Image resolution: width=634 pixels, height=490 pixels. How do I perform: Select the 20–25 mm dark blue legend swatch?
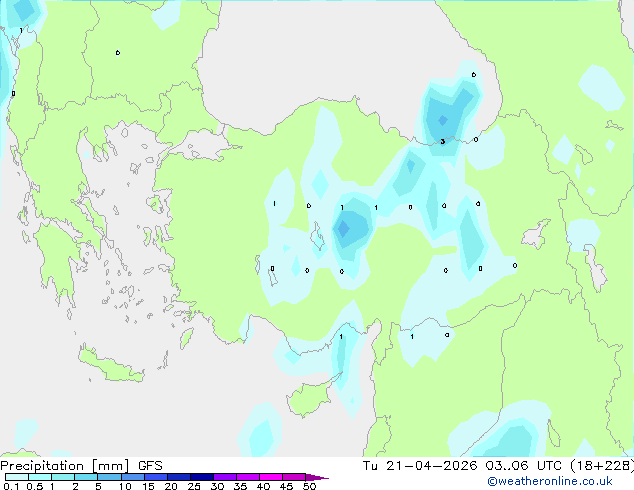[x=179, y=477]
